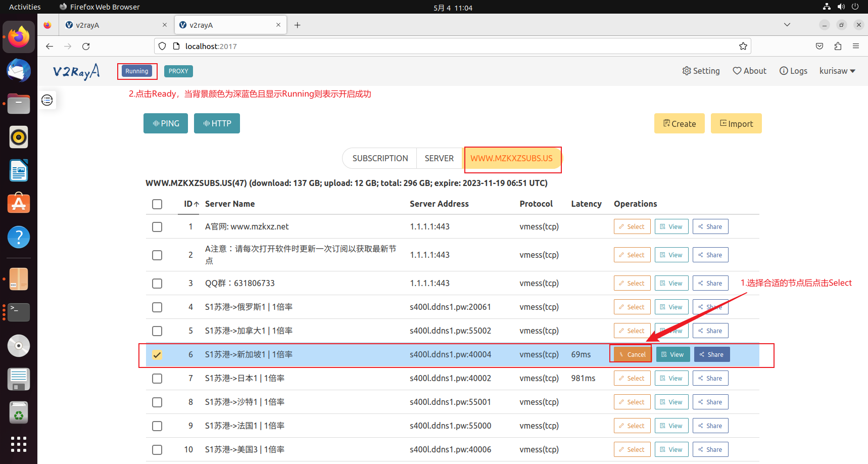Check the box for server 1
868x464 pixels.
(157, 227)
